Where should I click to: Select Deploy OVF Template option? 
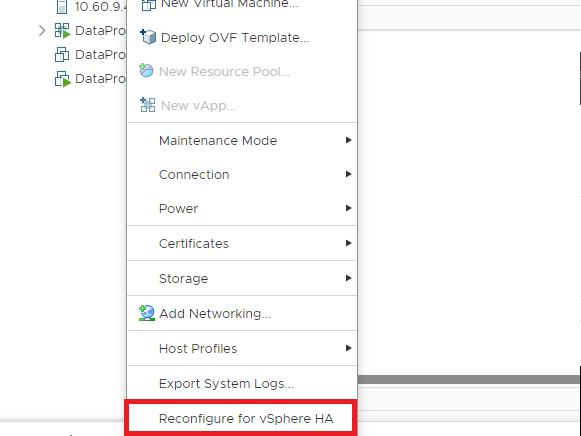[x=242, y=37]
